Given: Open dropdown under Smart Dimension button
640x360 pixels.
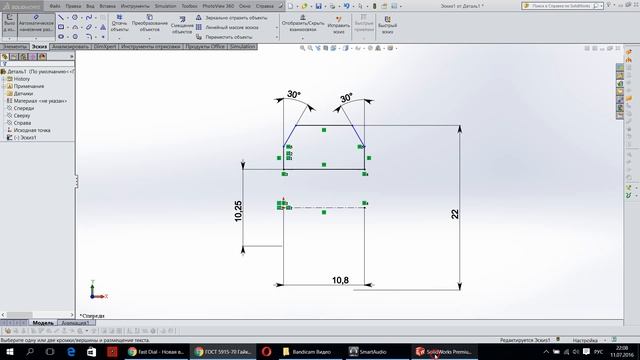Looking at the screenshot, I should pos(36,38).
